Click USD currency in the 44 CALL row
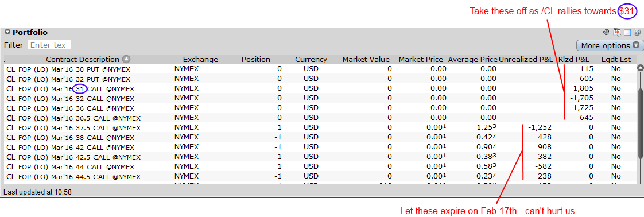Image resolution: width=644 pixels, height=217 pixels. coord(311,167)
